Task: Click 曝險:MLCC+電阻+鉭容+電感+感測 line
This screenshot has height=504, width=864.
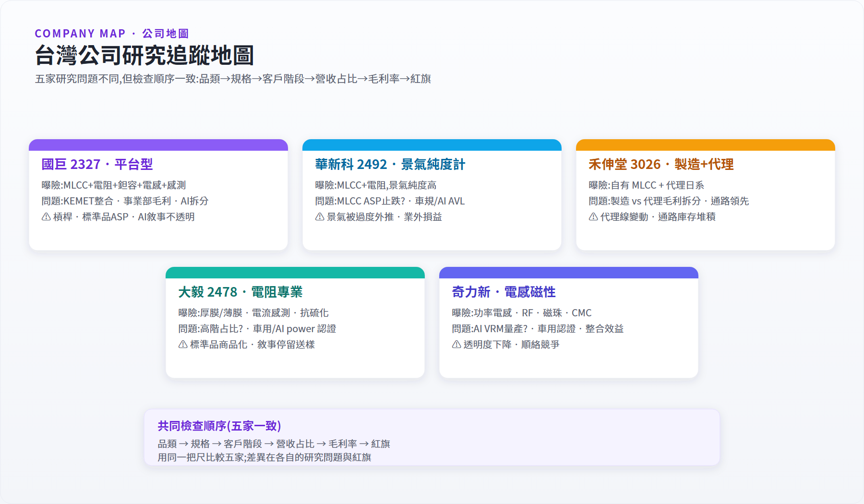Action: point(114,185)
